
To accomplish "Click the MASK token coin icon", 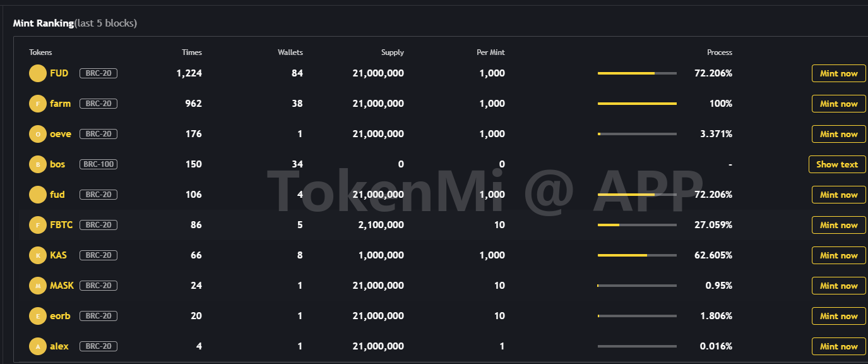I will pyautogui.click(x=38, y=286).
